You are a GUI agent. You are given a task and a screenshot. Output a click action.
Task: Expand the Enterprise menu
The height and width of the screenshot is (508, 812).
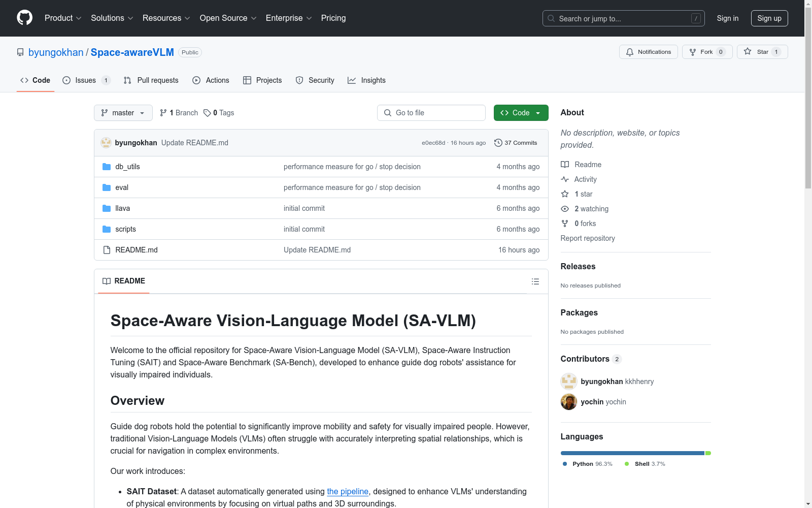289,18
